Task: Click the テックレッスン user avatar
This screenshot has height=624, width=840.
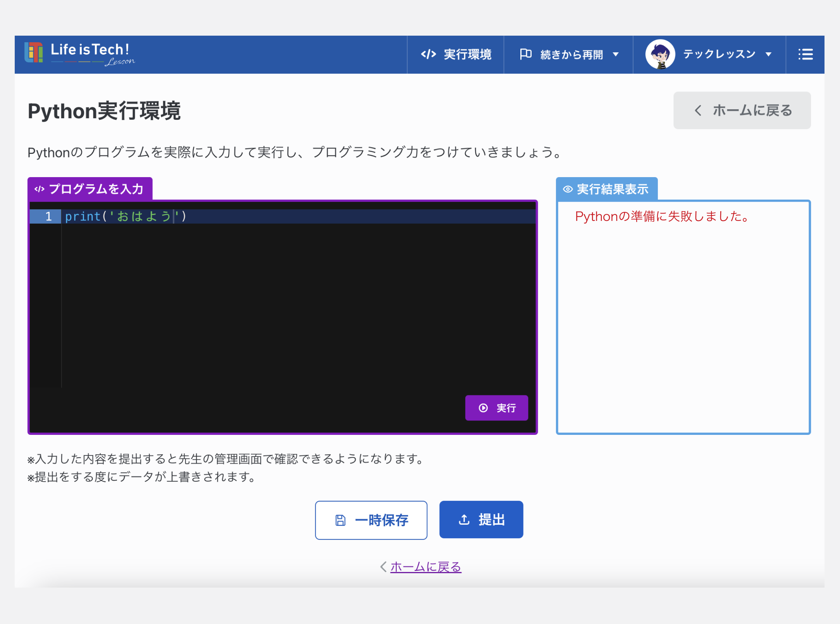Action: (660, 54)
